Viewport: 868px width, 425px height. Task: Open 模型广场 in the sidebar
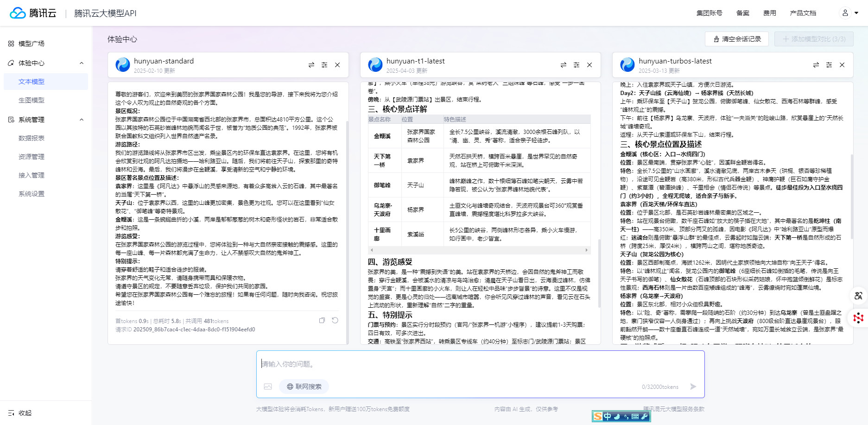(x=31, y=44)
